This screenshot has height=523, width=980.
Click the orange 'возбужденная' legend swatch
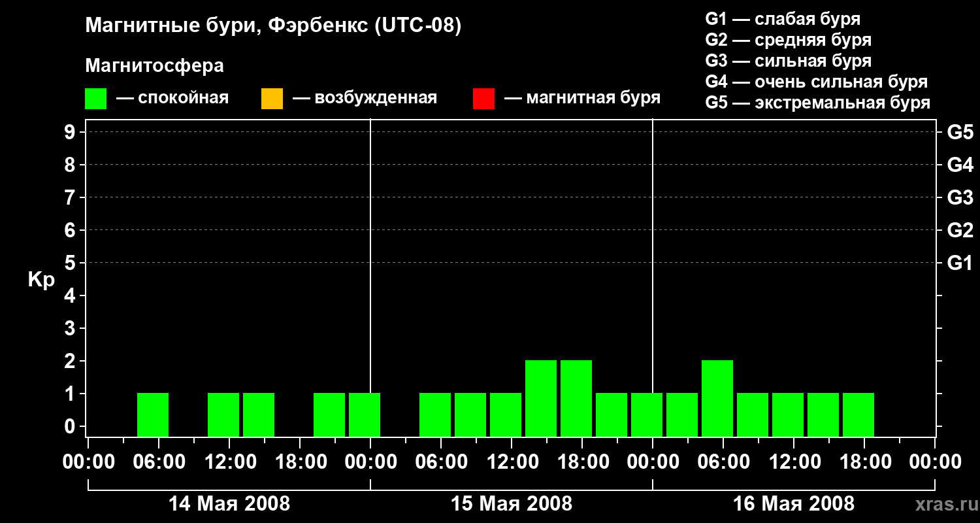[272, 99]
